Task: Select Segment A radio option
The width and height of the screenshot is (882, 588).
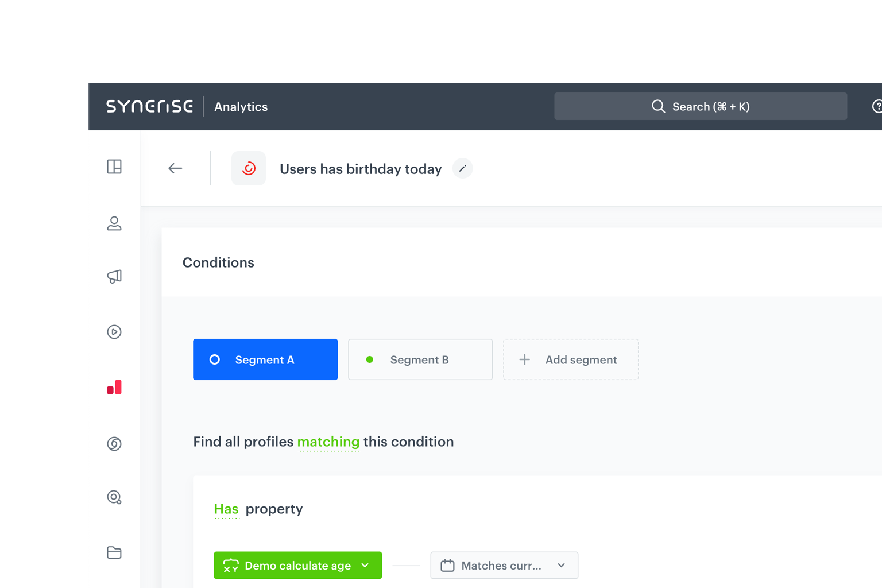Action: (x=265, y=359)
